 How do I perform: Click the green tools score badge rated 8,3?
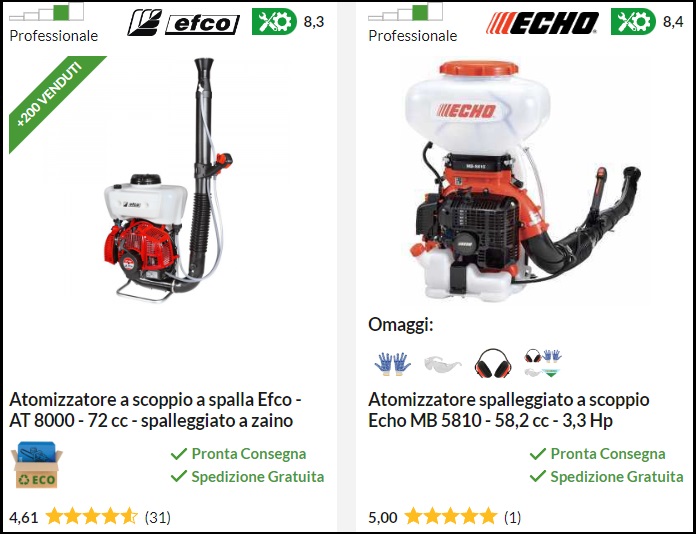(x=274, y=21)
